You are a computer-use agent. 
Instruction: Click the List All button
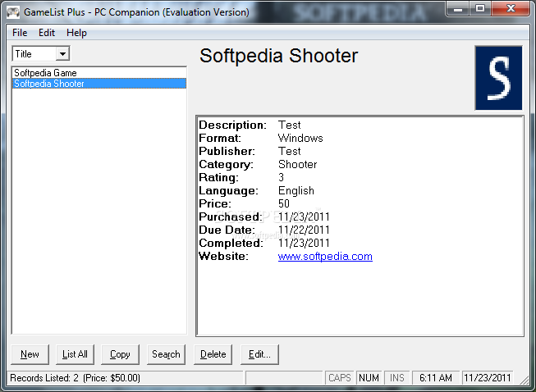tap(75, 354)
